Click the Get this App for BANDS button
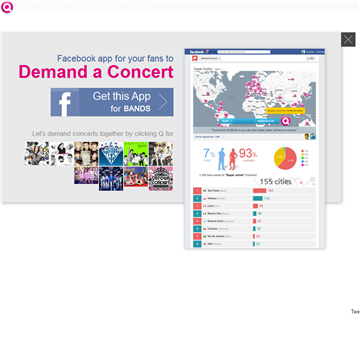The image size is (360, 360). (112, 102)
